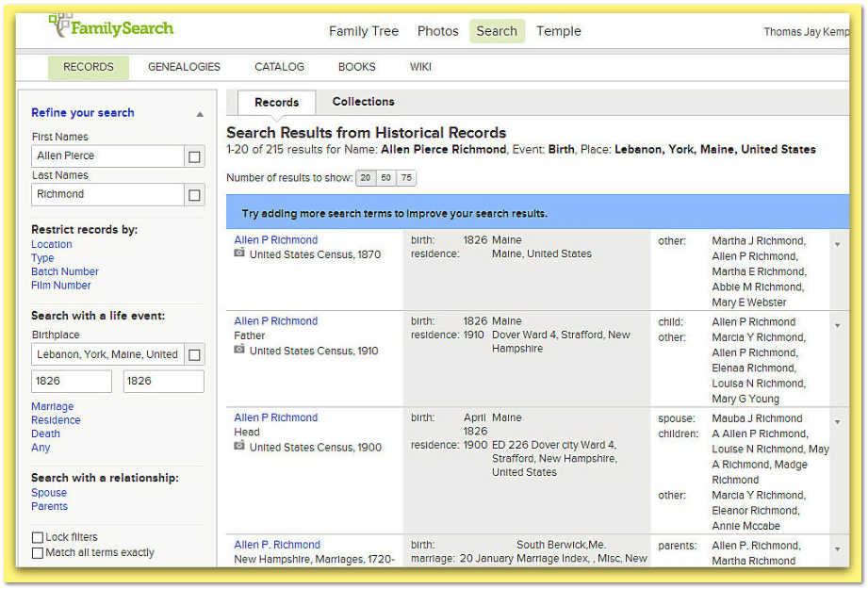Restrict records by Batch Number
Screen dimensions: 868x589
(x=65, y=271)
